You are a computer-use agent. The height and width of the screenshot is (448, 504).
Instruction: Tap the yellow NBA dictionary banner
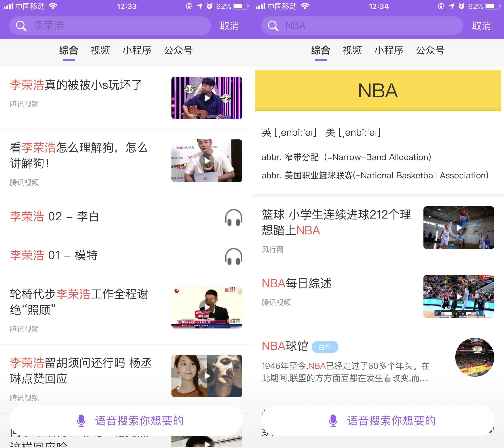[x=378, y=91]
